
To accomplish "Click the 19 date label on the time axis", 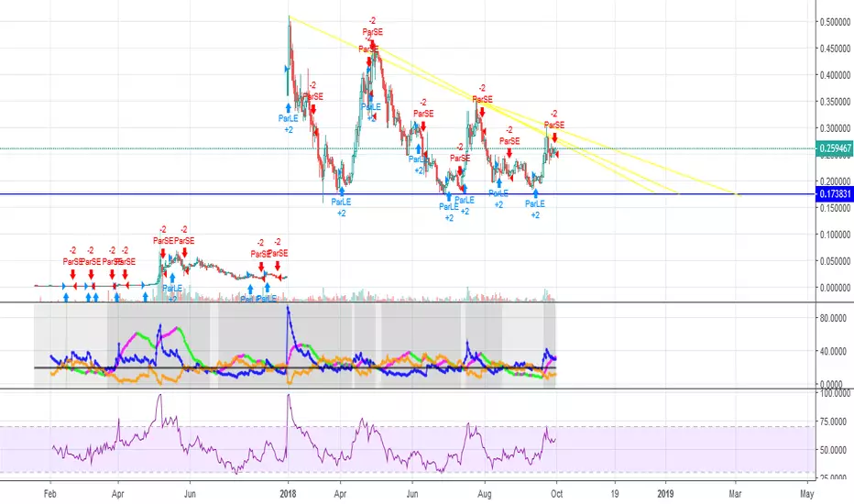I will (x=615, y=494).
